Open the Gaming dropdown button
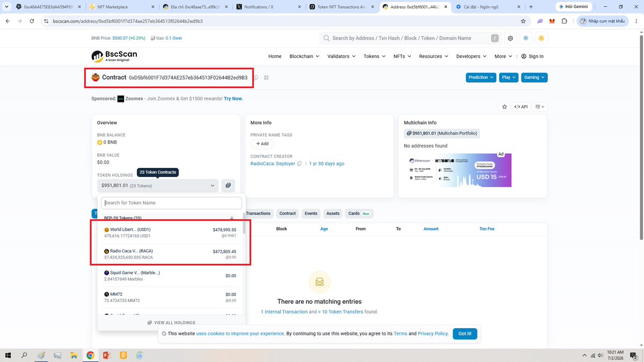644x362 pixels. 534,77
